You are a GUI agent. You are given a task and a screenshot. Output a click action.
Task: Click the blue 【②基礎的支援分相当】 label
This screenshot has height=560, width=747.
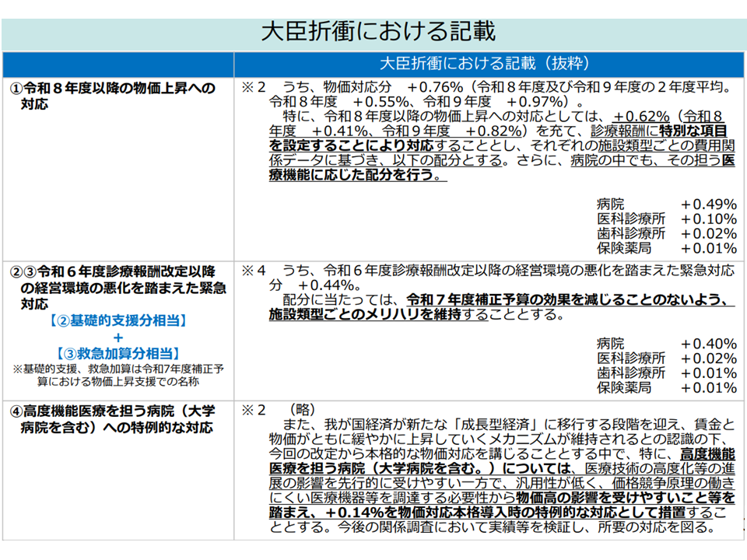click(118, 320)
